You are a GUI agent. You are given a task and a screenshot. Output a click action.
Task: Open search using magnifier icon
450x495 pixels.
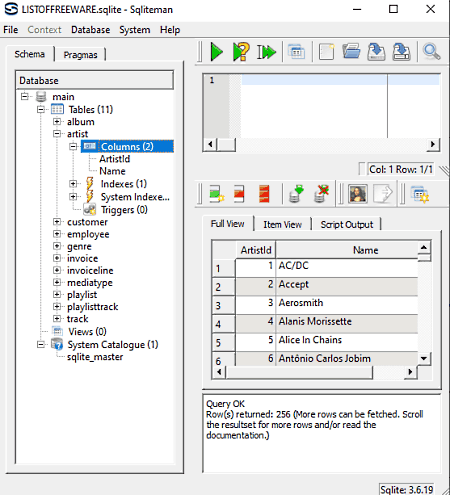(x=431, y=52)
